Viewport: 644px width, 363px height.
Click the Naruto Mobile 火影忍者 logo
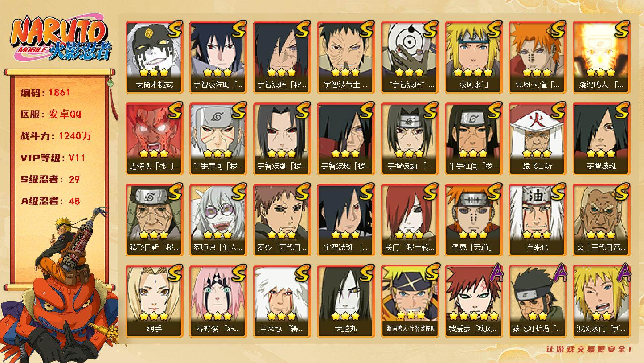(59, 40)
